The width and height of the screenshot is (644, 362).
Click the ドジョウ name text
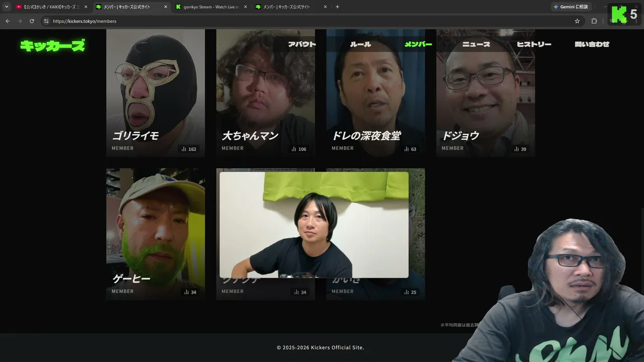coord(460,136)
